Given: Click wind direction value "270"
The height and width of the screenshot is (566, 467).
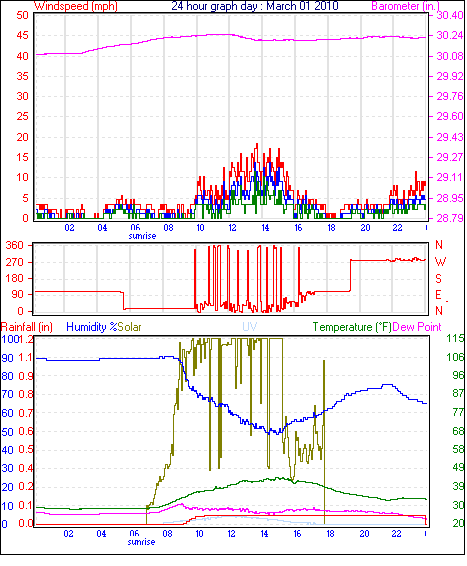Looking at the screenshot, I should (15, 262).
